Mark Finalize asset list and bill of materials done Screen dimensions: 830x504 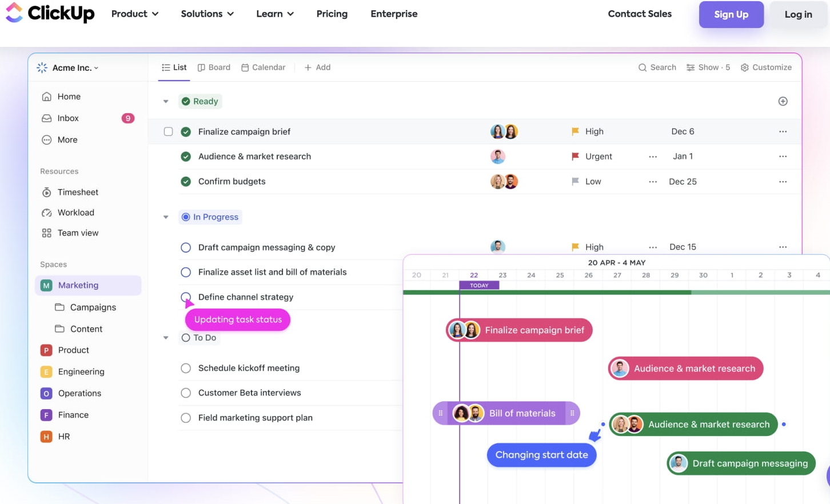pos(186,273)
